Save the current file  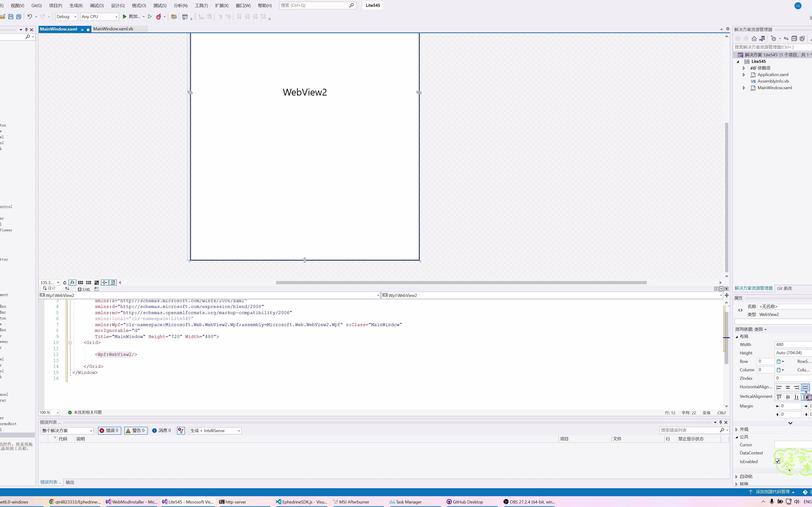point(10,16)
